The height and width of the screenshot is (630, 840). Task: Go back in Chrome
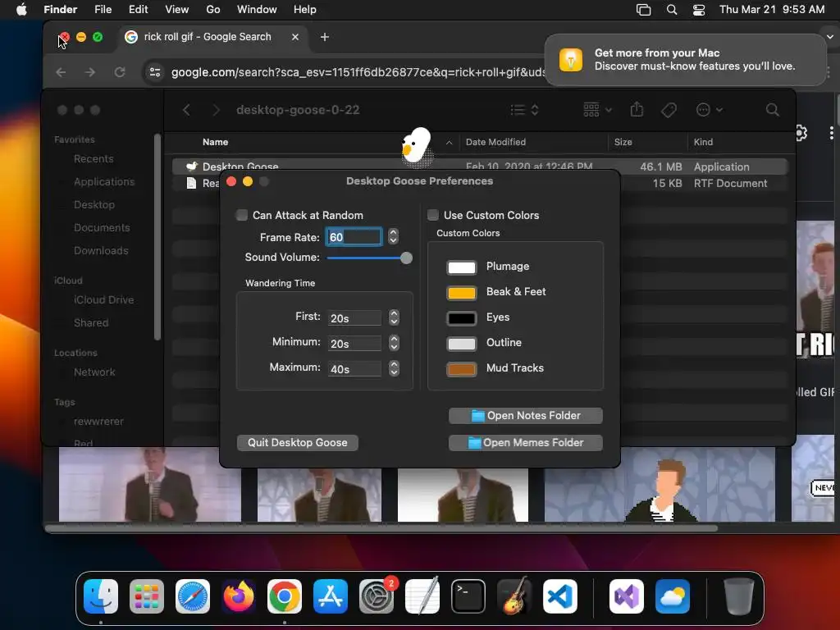click(61, 72)
